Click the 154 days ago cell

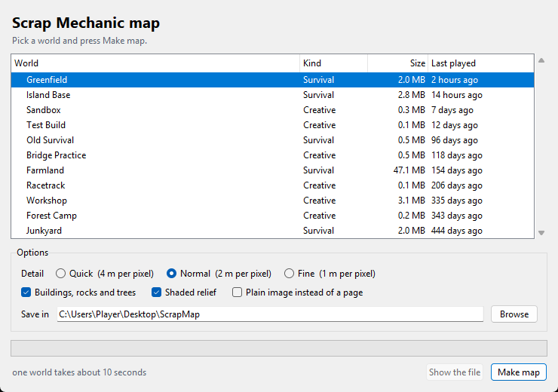[456, 170]
